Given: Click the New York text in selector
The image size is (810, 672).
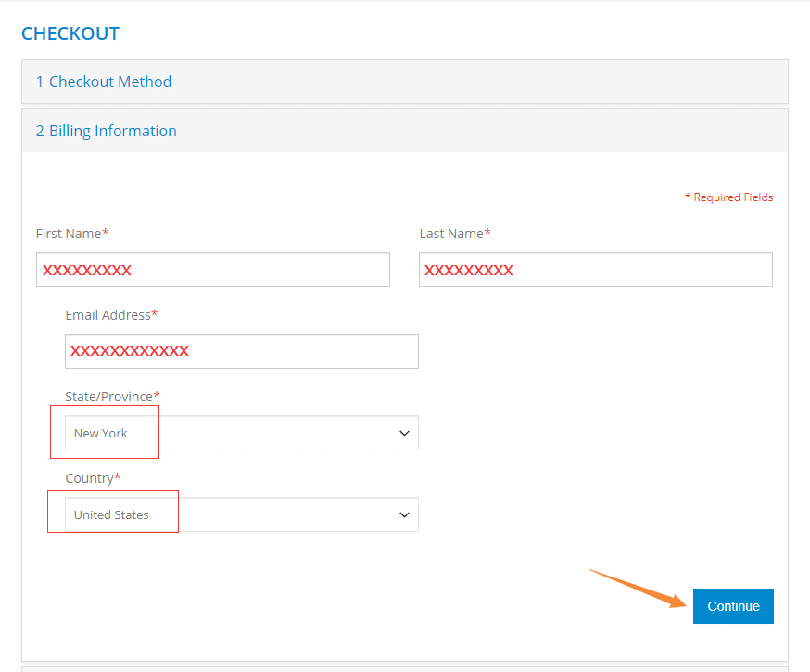Looking at the screenshot, I should [100, 434].
